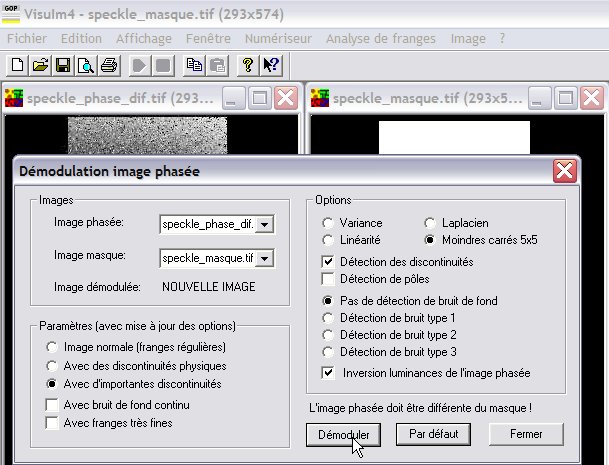The width and height of the screenshot is (609, 465).
Task: Click the Copy toolbar icon
Action: coord(194,65)
